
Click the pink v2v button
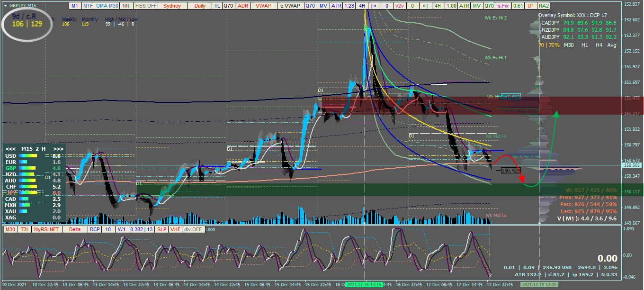point(400,6)
